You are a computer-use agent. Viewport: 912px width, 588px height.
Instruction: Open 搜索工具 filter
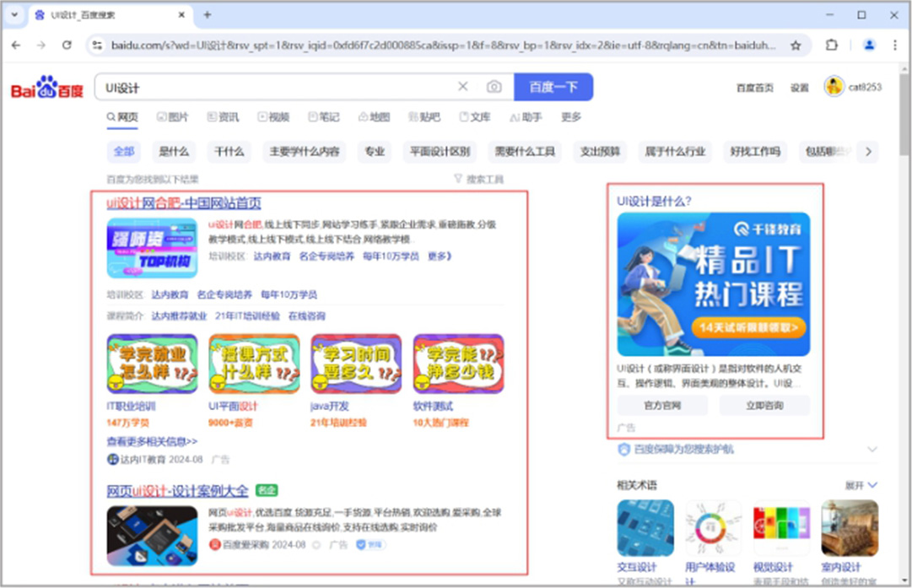coord(478,179)
